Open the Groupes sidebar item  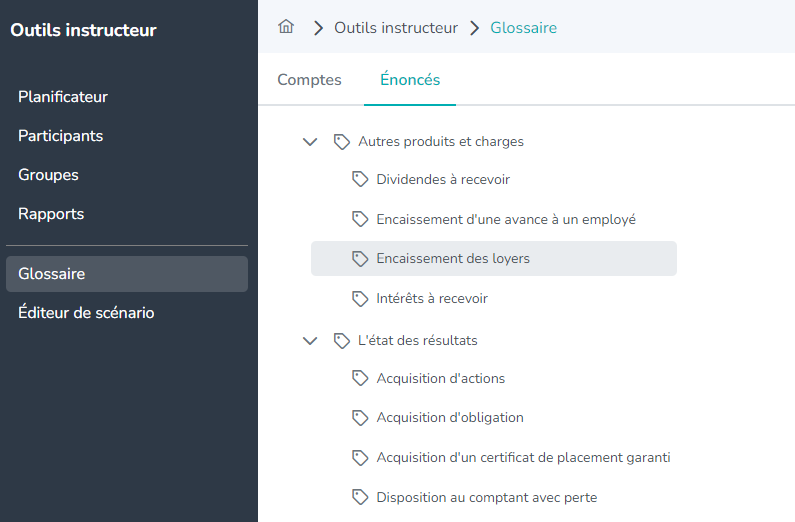(48, 175)
